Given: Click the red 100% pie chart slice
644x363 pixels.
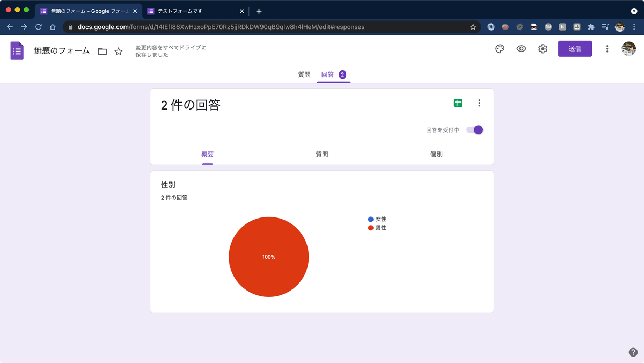Looking at the screenshot, I should (269, 257).
